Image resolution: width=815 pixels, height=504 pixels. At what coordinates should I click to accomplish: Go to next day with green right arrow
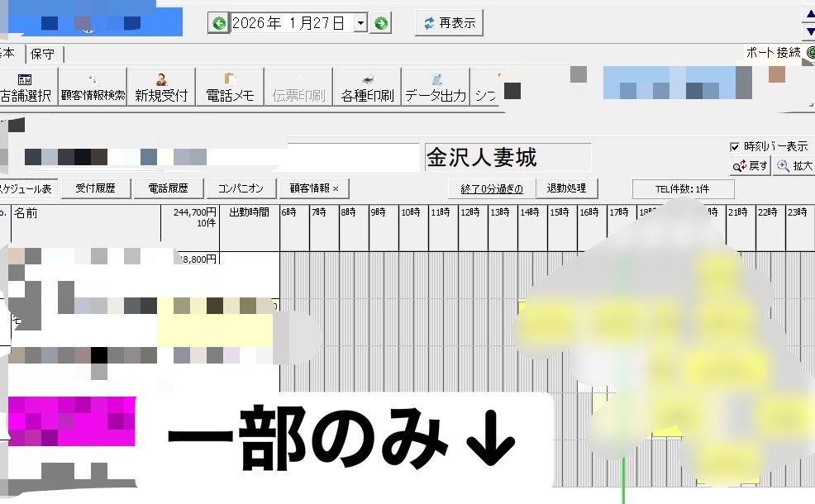(380, 23)
